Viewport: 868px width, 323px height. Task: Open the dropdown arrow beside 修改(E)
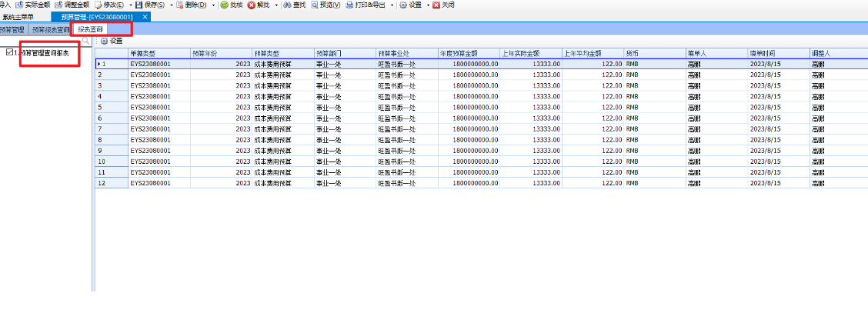tap(131, 5)
